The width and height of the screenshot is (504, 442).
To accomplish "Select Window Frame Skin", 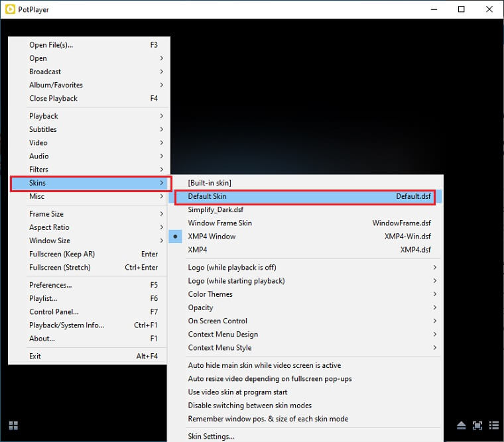I will [305, 223].
